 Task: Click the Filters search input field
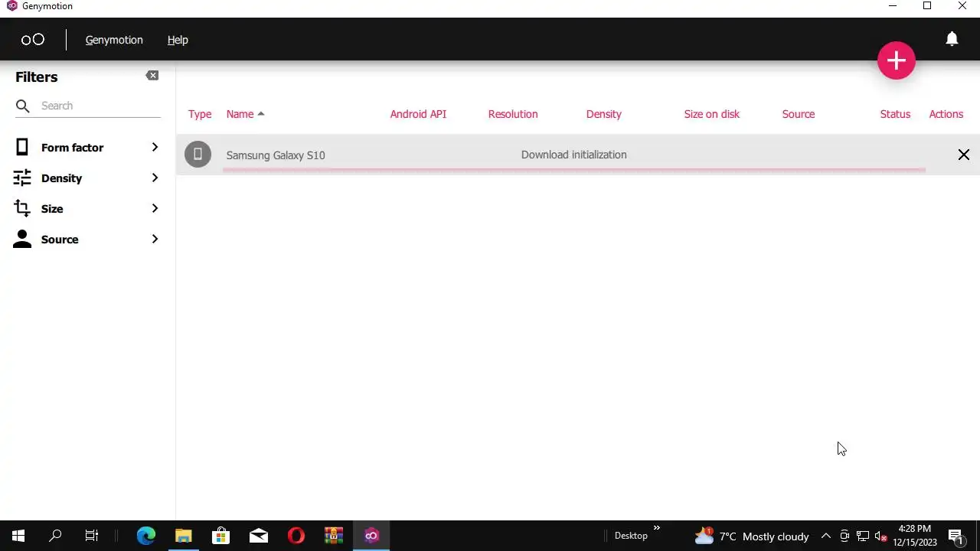click(x=100, y=106)
